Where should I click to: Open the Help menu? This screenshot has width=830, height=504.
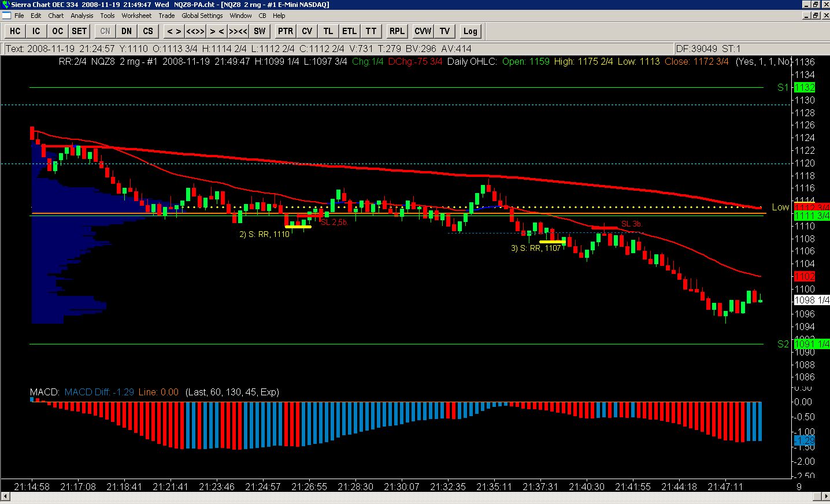[279, 16]
